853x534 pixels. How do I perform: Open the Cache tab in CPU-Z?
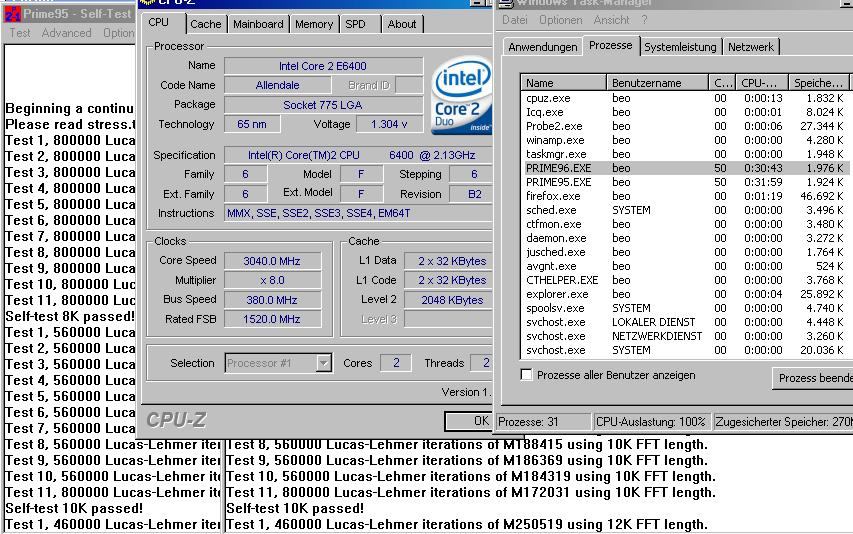(206, 24)
